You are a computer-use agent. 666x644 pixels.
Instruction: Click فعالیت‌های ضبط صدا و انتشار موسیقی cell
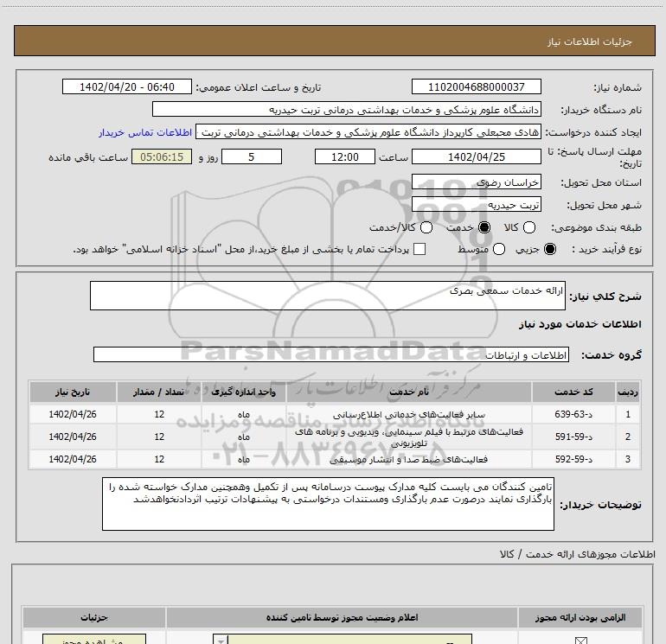tap(408, 459)
